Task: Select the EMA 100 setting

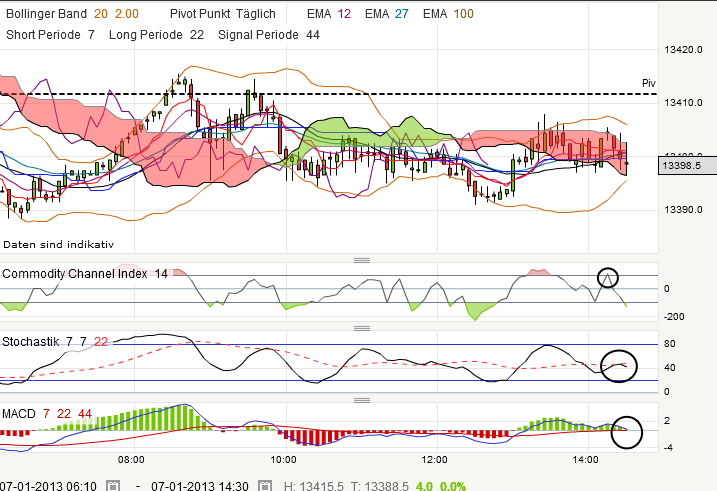Action: tap(448, 14)
